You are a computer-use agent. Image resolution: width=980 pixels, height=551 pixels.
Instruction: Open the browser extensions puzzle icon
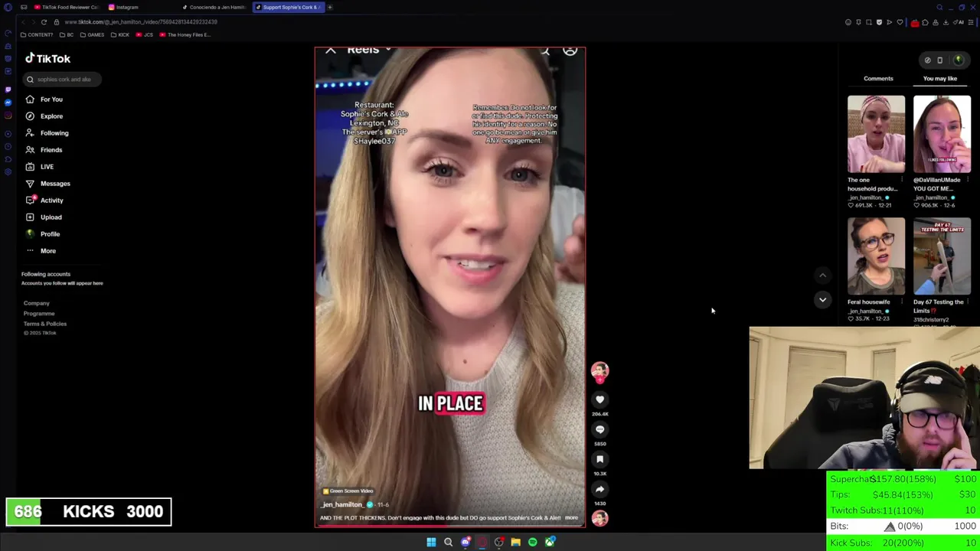coord(925,22)
